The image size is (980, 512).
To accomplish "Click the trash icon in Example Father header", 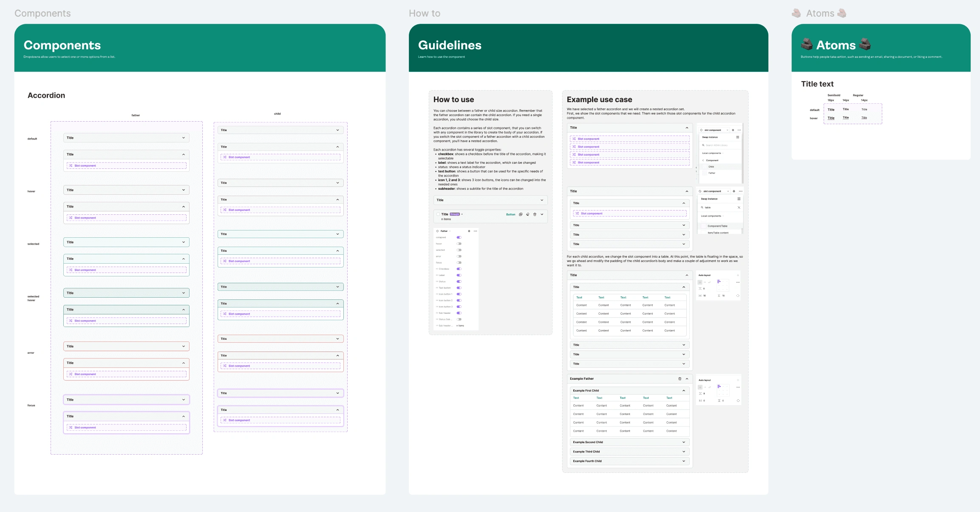I will point(680,378).
